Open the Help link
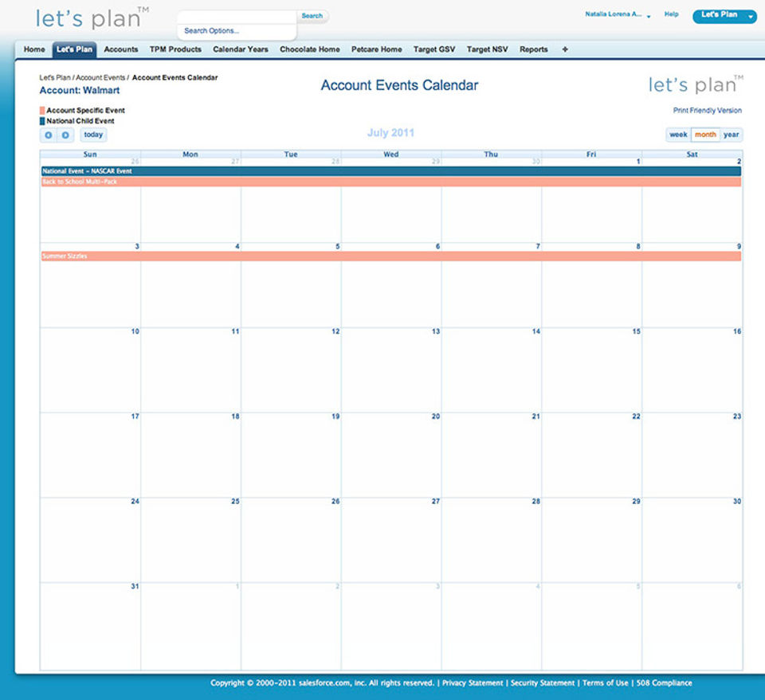The height and width of the screenshot is (700, 765). 671,14
